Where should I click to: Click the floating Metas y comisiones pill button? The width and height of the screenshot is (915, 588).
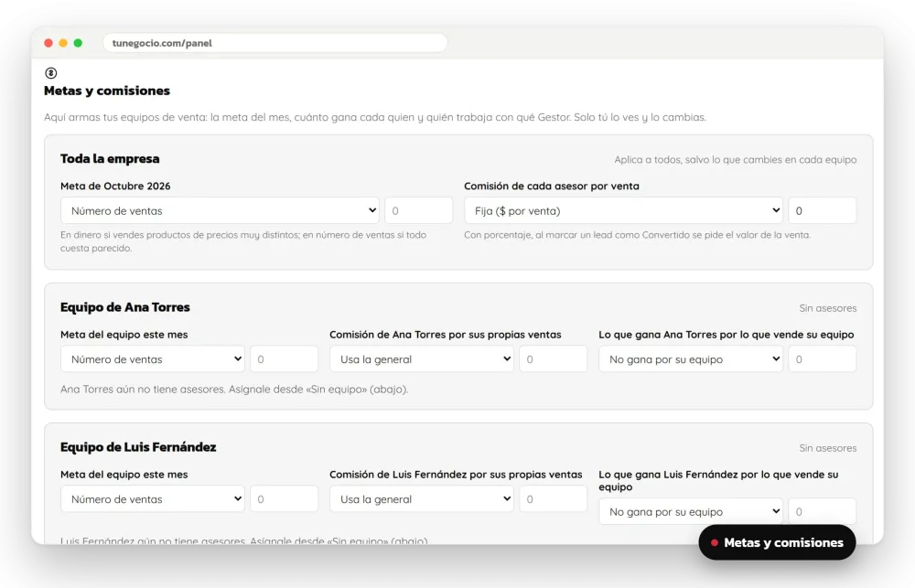click(x=777, y=542)
